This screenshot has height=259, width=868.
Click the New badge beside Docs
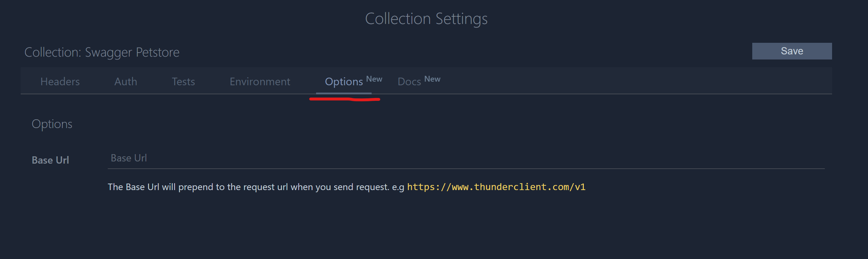432,79
